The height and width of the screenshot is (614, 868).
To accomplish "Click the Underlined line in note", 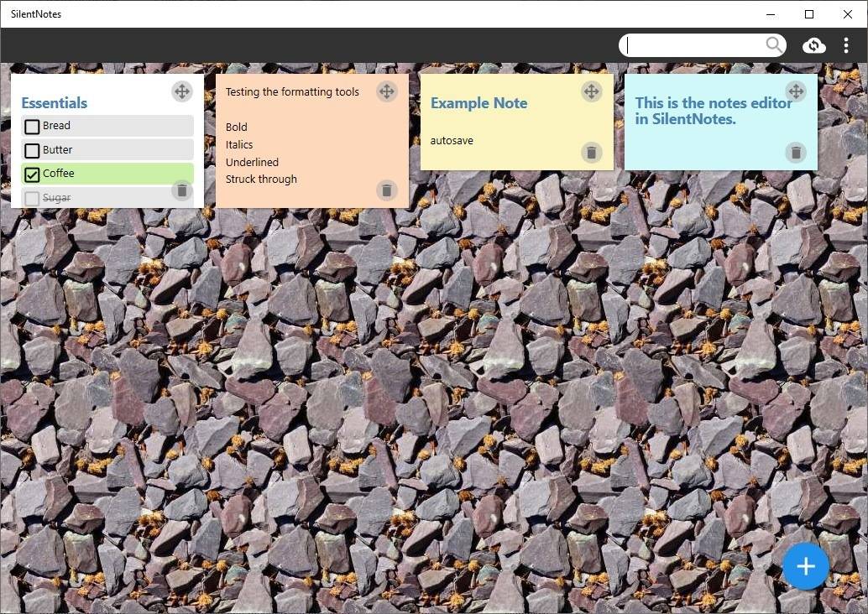I will [252, 162].
